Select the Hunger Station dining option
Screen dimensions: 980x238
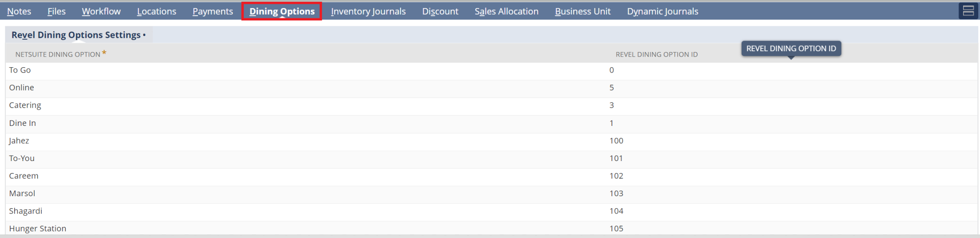[x=37, y=228]
